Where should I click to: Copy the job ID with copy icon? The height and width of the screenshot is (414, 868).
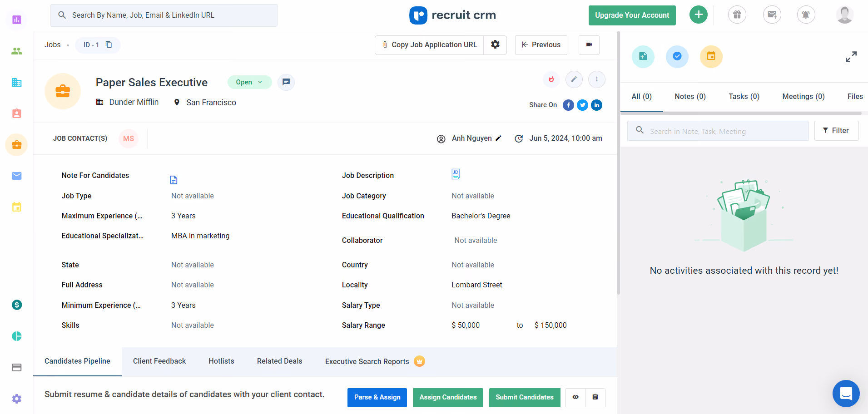[109, 44]
